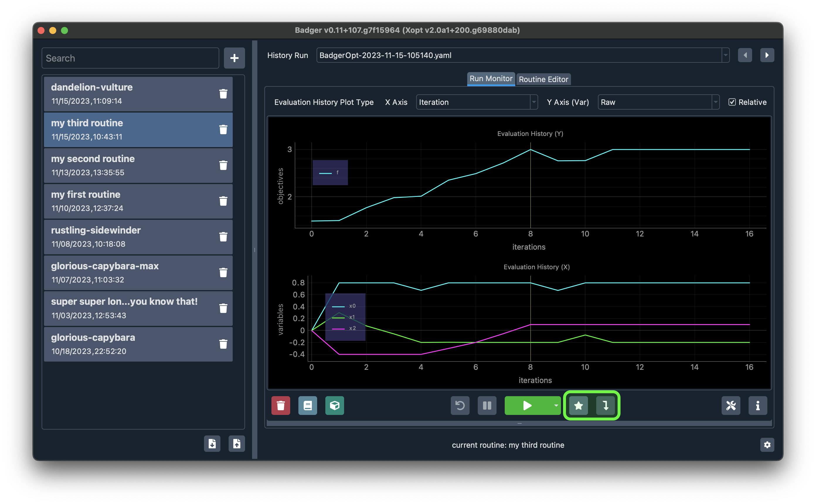Pause the optimization run

point(487,405)
